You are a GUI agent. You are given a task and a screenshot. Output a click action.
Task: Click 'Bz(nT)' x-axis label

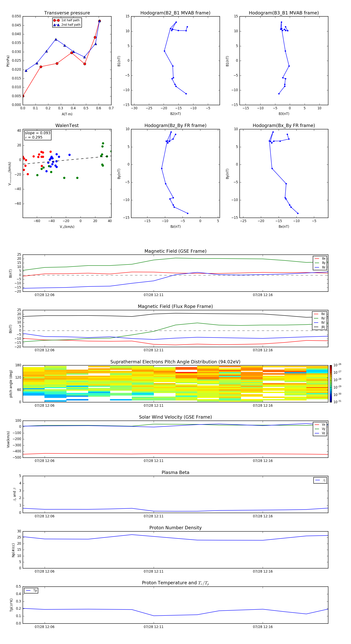click(175, 227)
